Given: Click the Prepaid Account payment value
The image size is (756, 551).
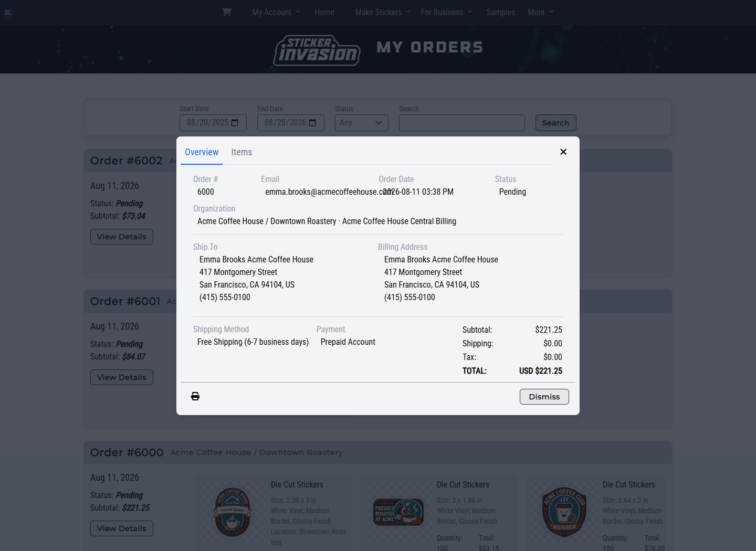Looking at the screenshot, I should tap(348, 342).
